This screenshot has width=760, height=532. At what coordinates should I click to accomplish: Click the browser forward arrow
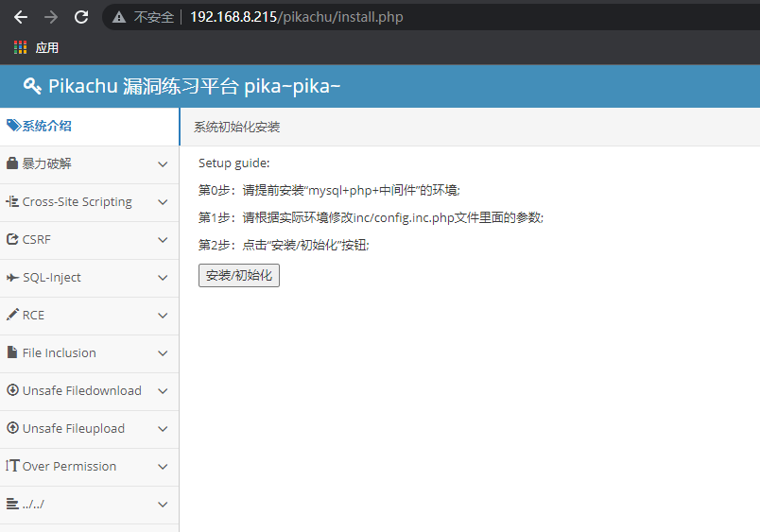tap(51, 17)
